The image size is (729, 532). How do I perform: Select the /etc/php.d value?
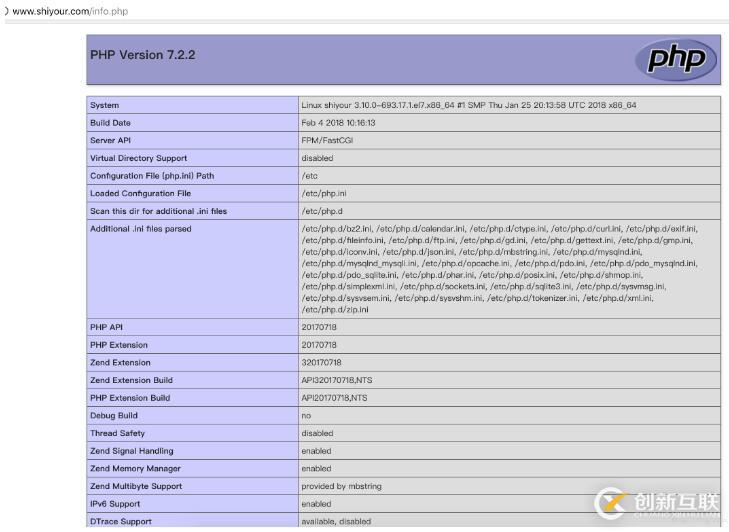(x=322, y=211)
